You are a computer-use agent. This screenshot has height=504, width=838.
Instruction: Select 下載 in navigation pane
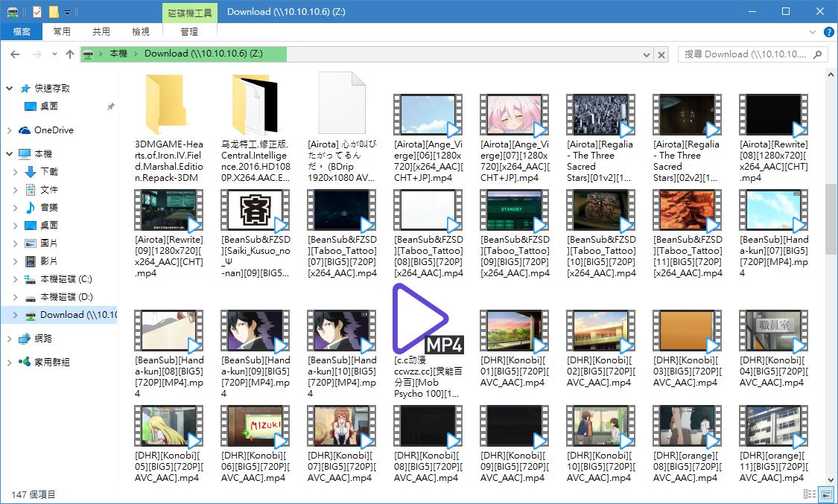[49, 171]
